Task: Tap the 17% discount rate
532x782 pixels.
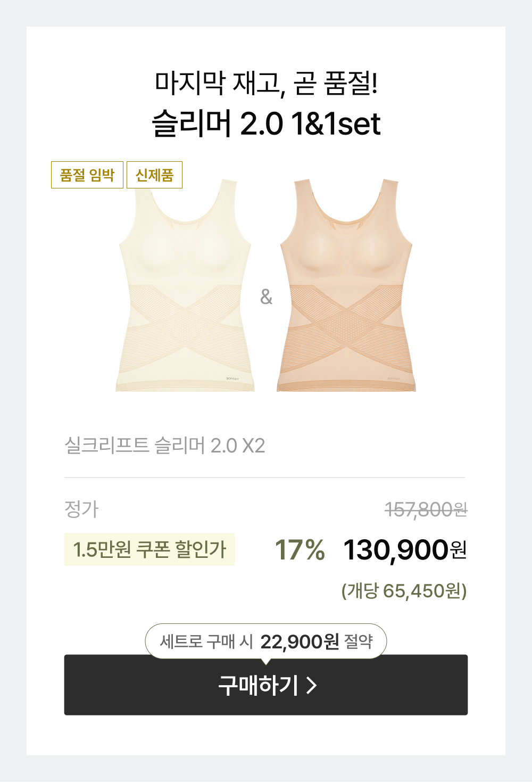Action: tap(300, 550)
